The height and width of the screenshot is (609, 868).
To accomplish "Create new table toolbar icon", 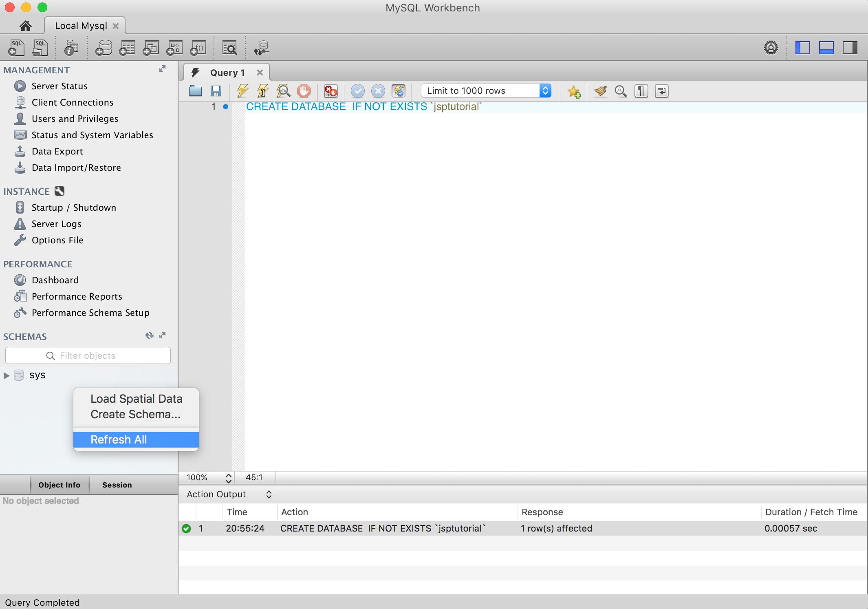I will point(127,48).
